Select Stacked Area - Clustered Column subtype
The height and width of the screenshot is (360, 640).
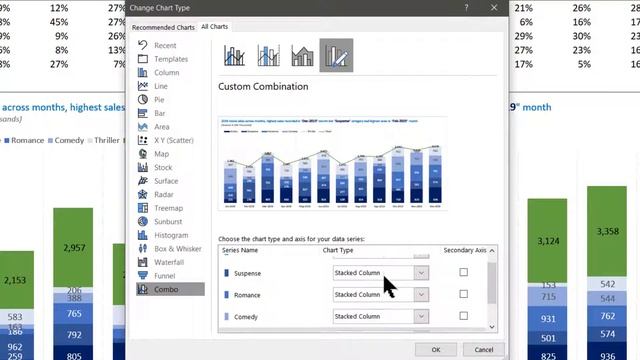[x=302, y=56]
